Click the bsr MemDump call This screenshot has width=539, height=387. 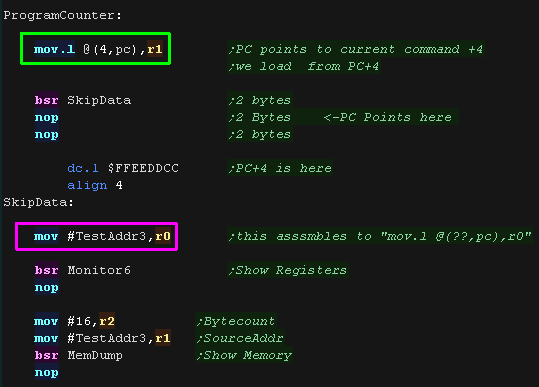click(x=78, y=355)
